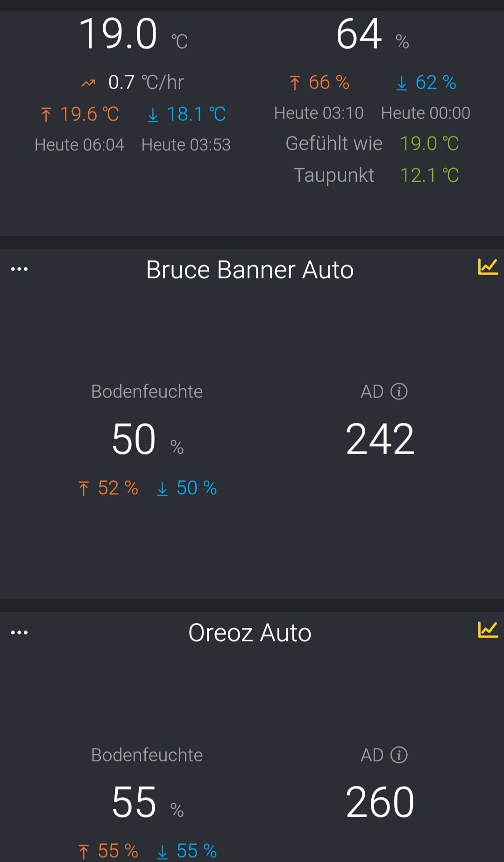Tap the max humidity up-arrow icon
This screenshot has width=504, height=862.
(295, 83)
